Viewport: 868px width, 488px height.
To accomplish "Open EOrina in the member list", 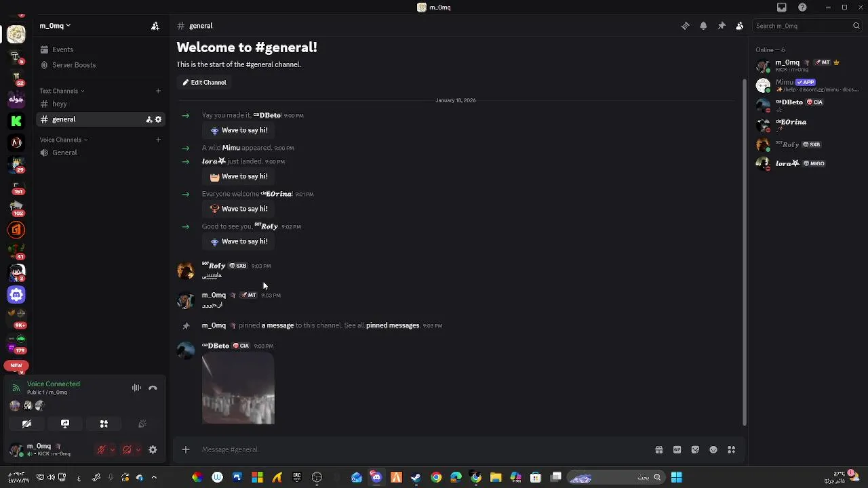I will (x=808, y=125).
